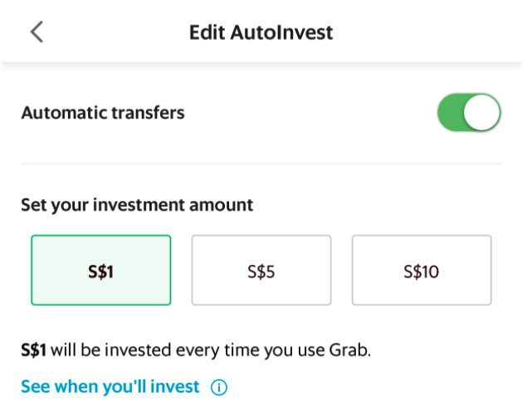Click the Automatic transfers label

pyautogui.click(x=103, y=113)
